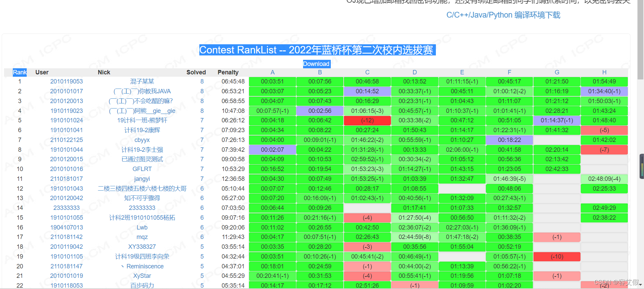Open problem H column header link
The height and width of the screenshot is (289, 644).
point(604,72)
